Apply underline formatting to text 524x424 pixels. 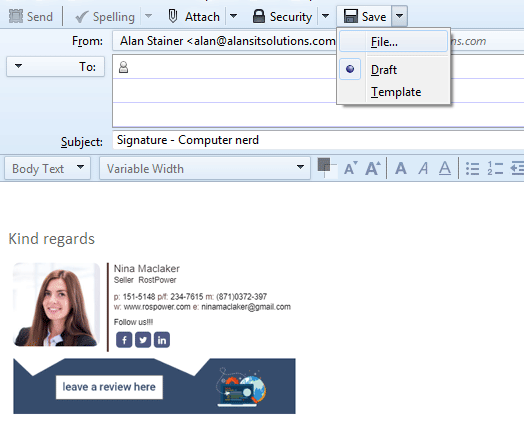pyautogui.click(x=445, y=168)
